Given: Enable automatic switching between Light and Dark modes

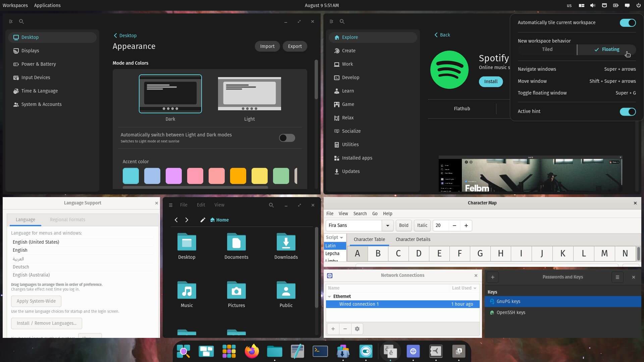Looking at the screenshot, I should [x=287, y=138].
